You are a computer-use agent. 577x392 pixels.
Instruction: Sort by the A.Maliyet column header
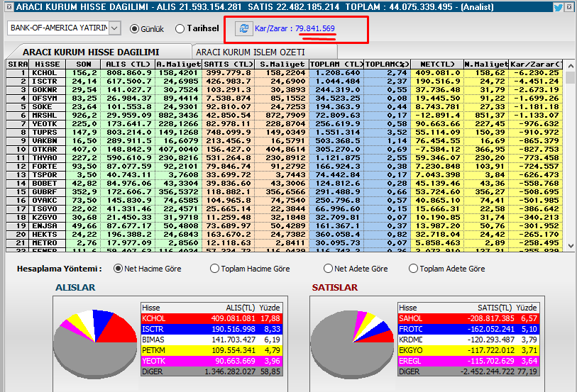click(178, 65)
